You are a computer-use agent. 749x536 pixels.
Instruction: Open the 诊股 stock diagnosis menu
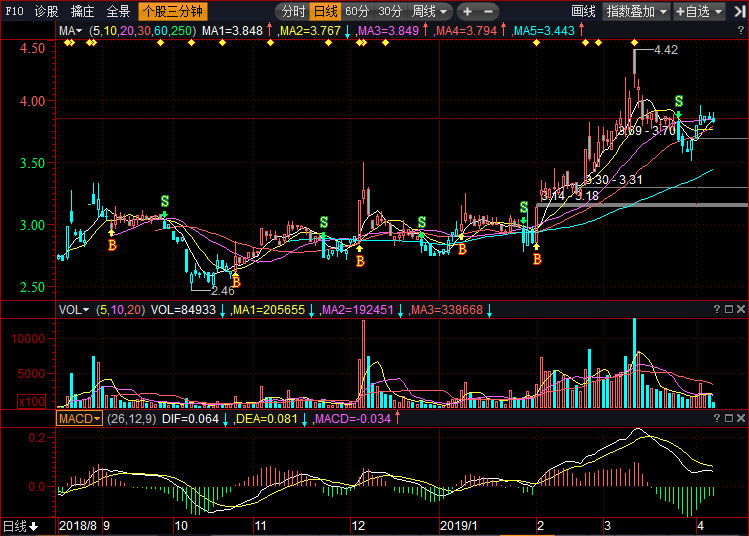pos(46,12)
